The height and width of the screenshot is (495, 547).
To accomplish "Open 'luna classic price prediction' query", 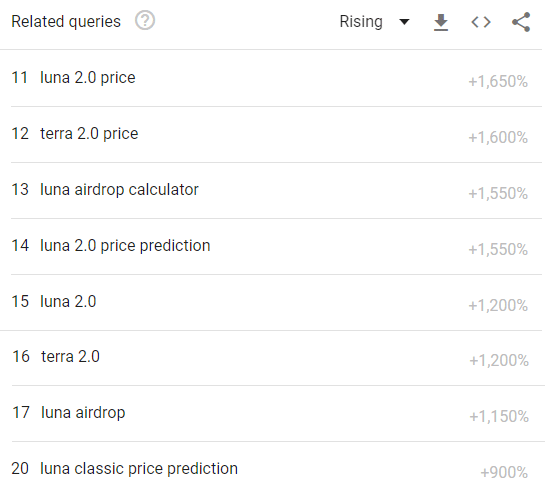I will click(x=139, y=469).
